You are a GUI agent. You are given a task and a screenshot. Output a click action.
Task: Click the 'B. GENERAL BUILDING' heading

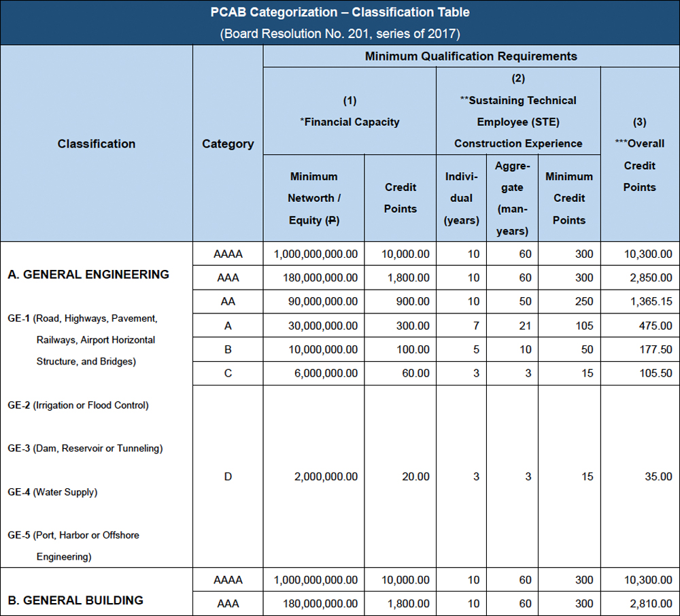point(75,600)
